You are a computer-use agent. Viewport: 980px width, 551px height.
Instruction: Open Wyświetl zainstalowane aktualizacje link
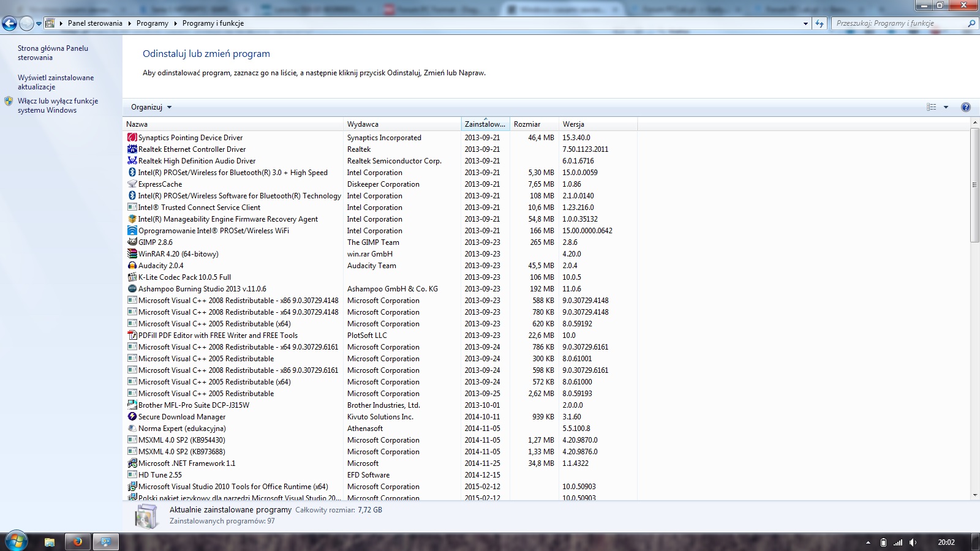[56, 82]
